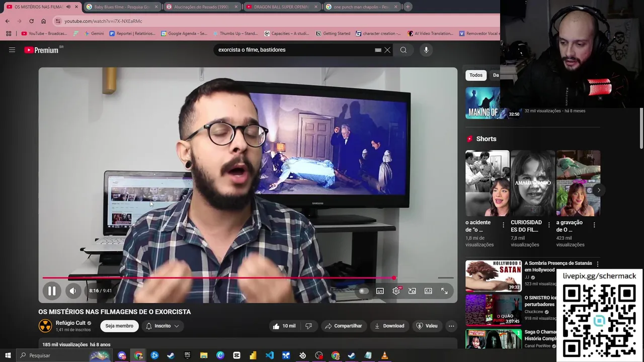Viewport: 644px width, 362px height.
Task: Switch to Alucinações do Passado tab
Action: (201, 7)
